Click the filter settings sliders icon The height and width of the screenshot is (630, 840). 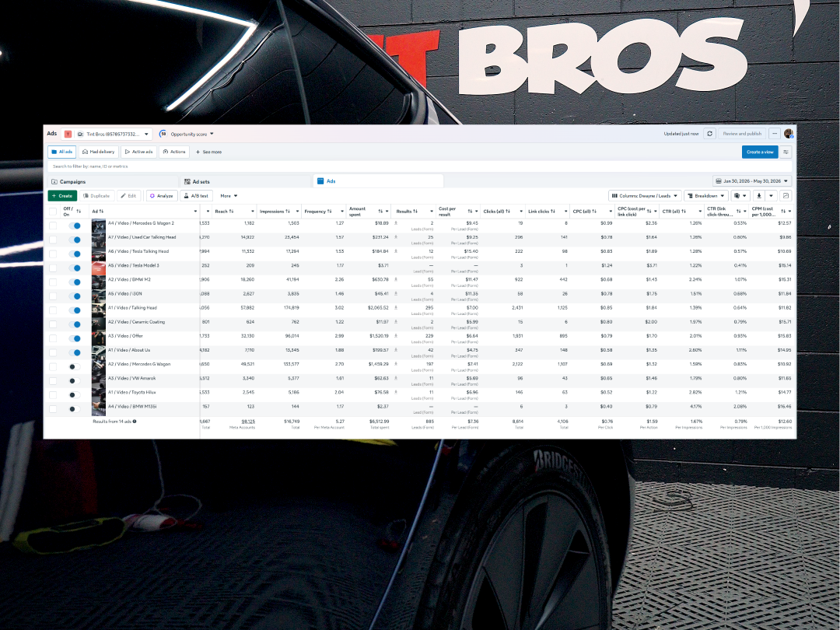click(786, 152)
